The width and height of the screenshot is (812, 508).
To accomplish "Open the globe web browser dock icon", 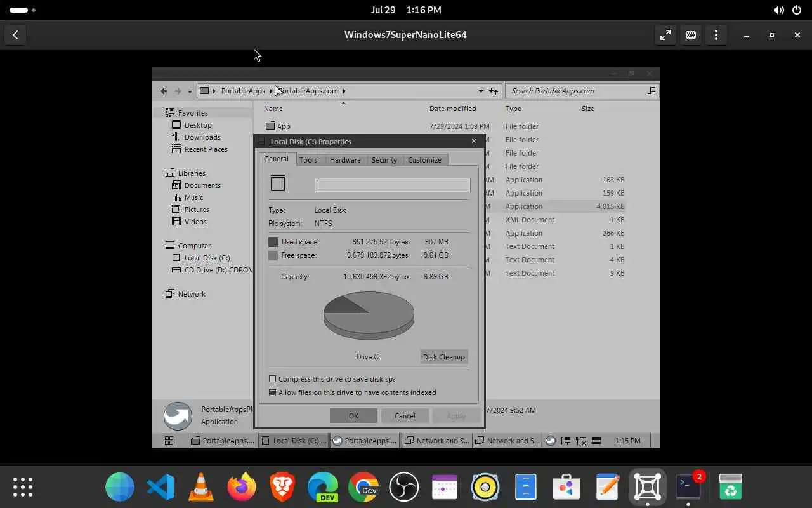I will point(120,488).
